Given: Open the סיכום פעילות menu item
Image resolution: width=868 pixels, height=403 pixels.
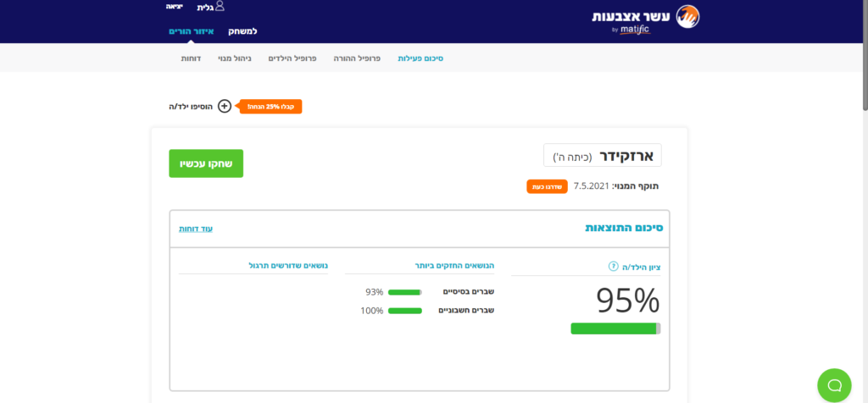Looking at the screenshot, I should (x=420, y=58).
